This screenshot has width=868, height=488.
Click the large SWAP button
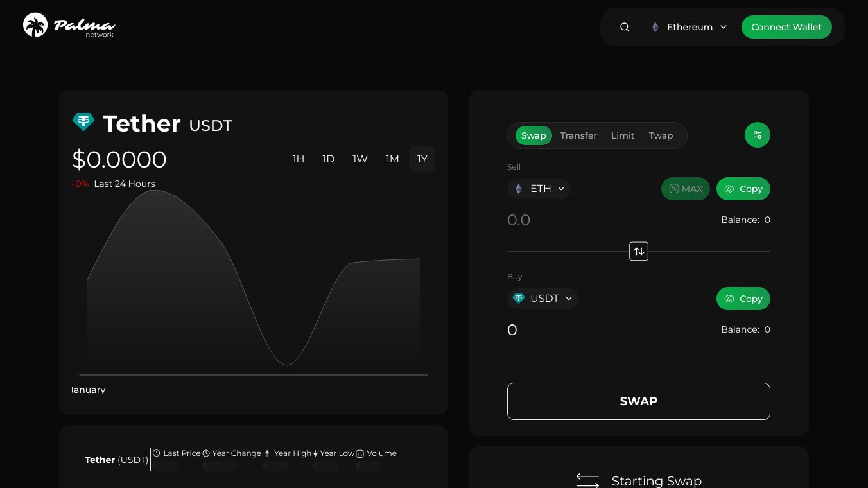[639, 401]
